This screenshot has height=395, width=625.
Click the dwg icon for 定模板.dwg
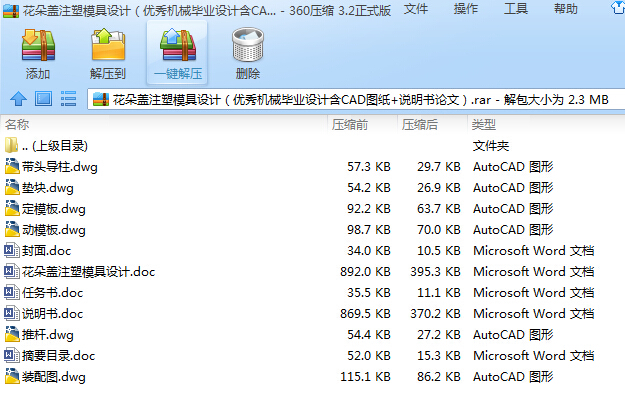pos(12,208)
